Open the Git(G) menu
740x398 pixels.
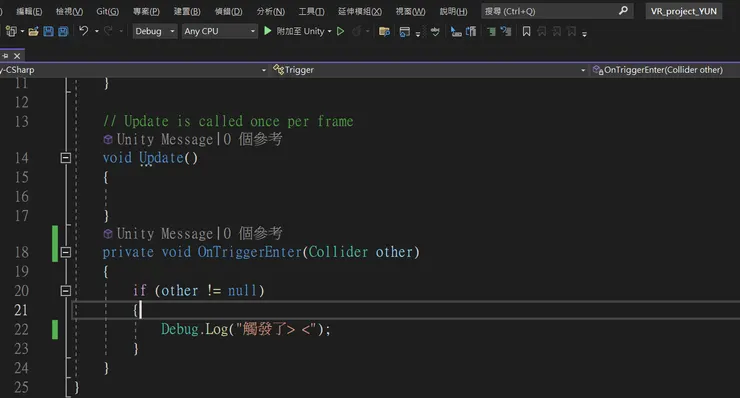click(108, 11)
